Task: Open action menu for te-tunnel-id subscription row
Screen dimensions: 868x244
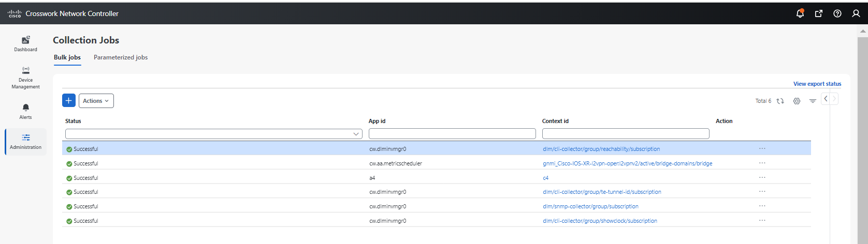Action: (762, 191)
